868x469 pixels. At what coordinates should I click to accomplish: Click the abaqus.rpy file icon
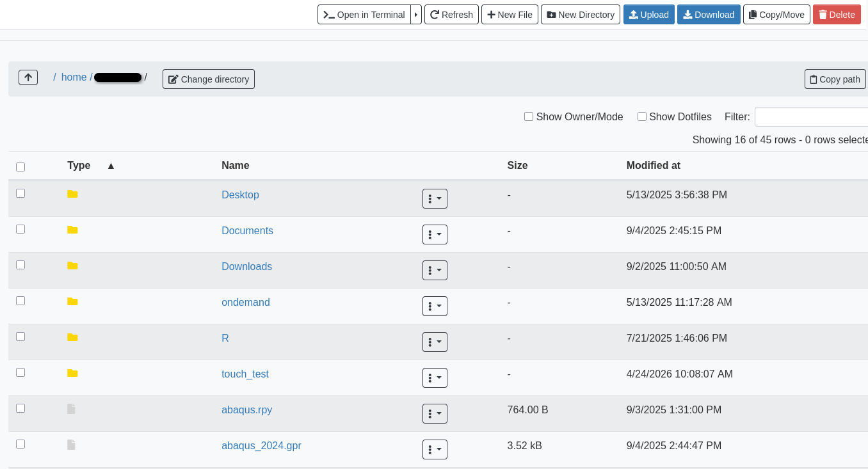click(x=71, y=409)
